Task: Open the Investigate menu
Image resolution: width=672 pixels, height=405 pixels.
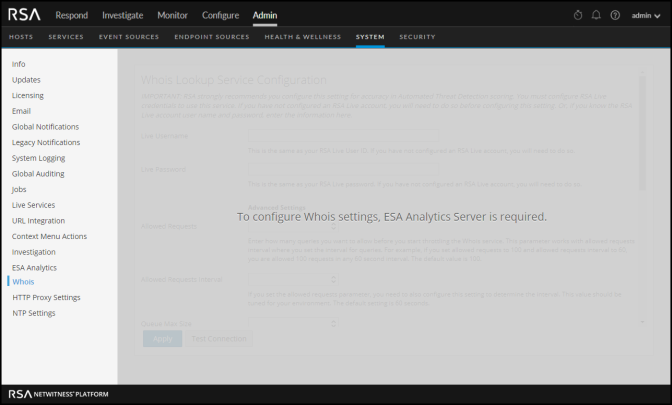Action: click(x=123, y=15)
